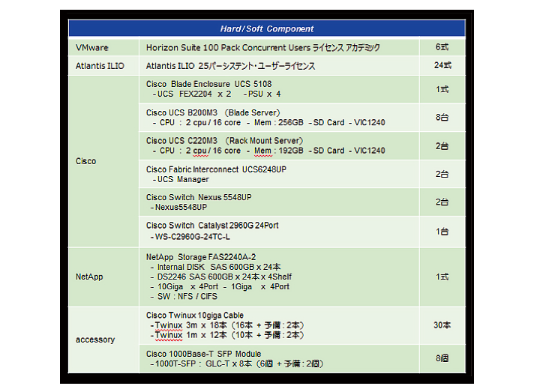Select the '8個' quantity cell
Viewport: 540px width, 392px height.
pos(442,358)
